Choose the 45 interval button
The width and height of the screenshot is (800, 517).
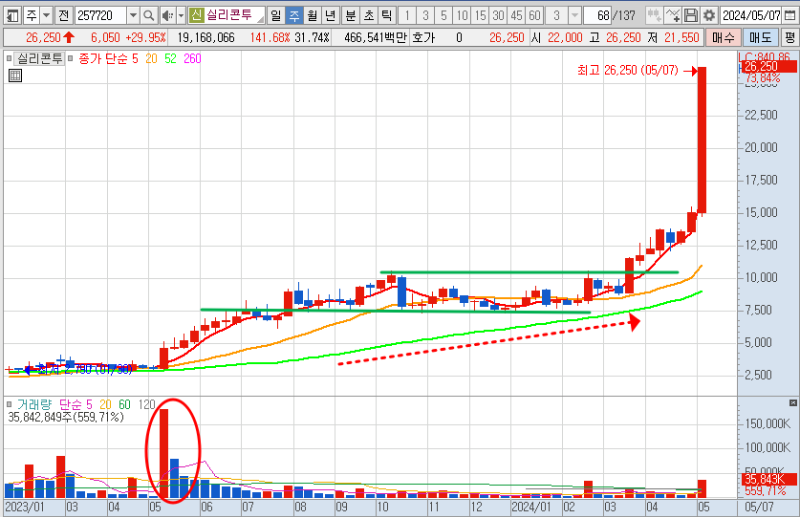pyautogui.click(x=516, y=16)
